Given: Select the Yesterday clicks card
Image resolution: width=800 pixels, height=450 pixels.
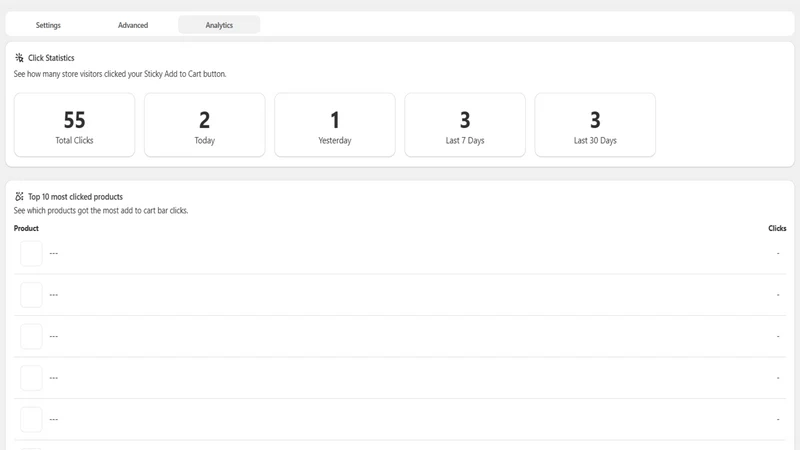Looking at the screenshot, I should [335, 125].
